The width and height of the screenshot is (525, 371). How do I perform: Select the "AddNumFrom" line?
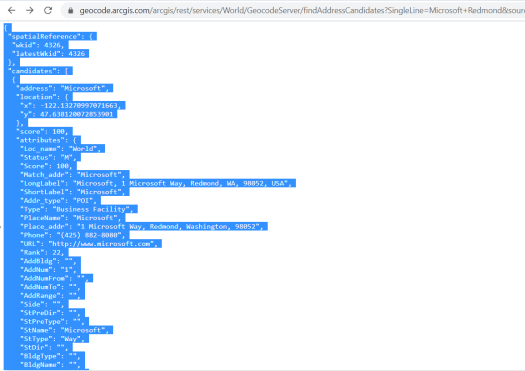56,278
